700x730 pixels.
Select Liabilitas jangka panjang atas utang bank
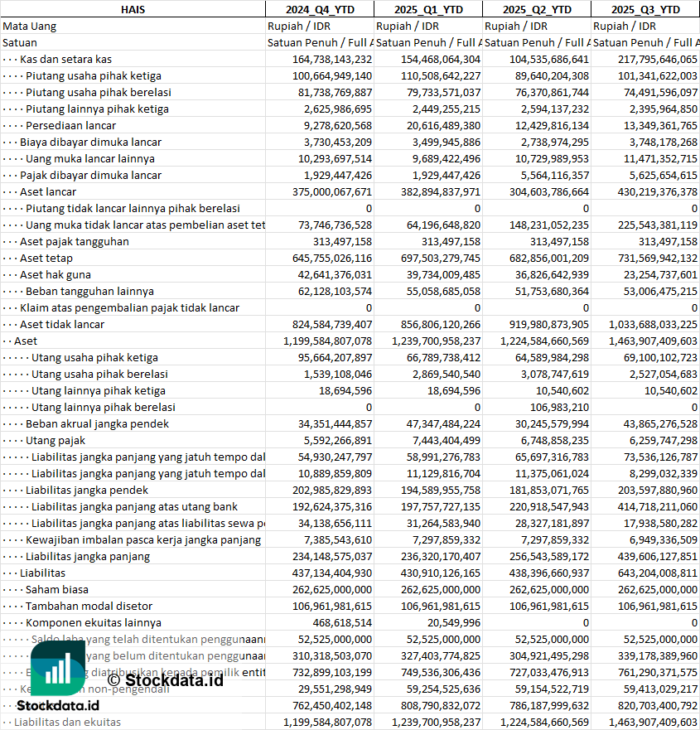point(134,506)
